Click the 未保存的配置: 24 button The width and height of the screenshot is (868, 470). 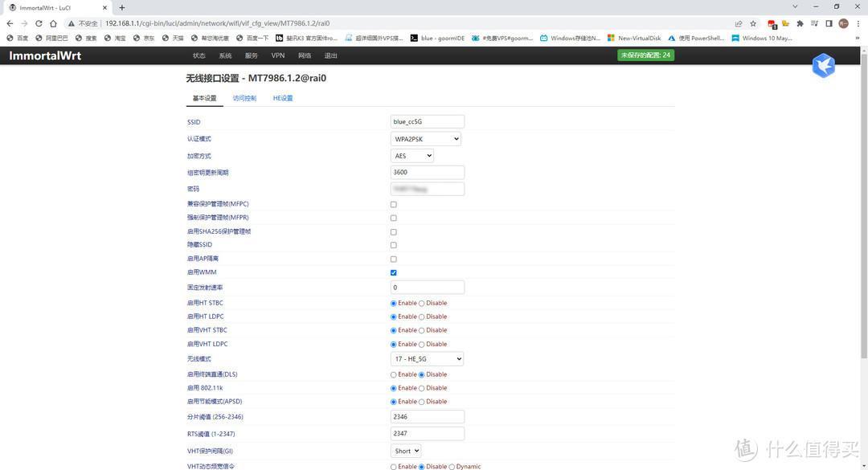click(x=645, y=55)
